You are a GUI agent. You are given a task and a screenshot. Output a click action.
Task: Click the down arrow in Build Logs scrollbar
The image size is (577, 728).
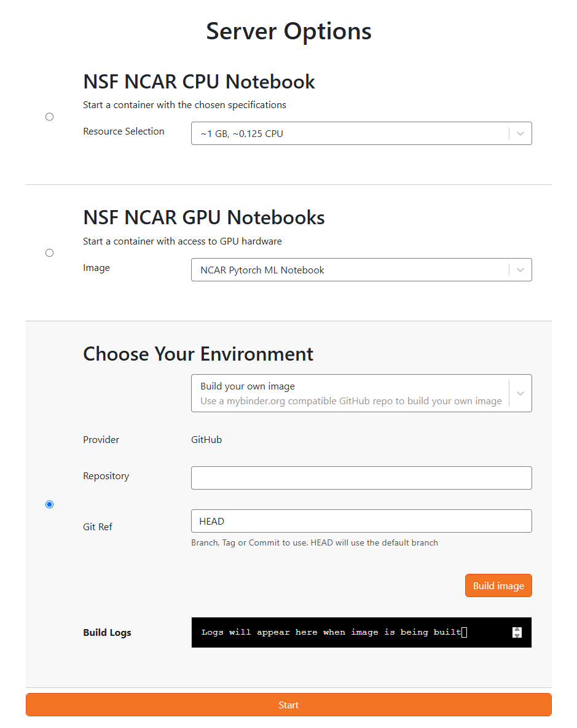tap(517, 635)
